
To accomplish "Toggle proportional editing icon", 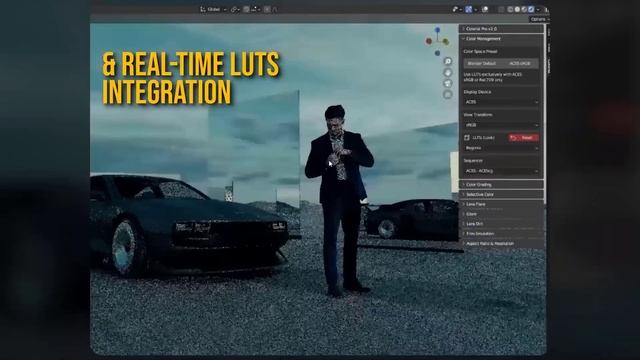I will 267,9.
